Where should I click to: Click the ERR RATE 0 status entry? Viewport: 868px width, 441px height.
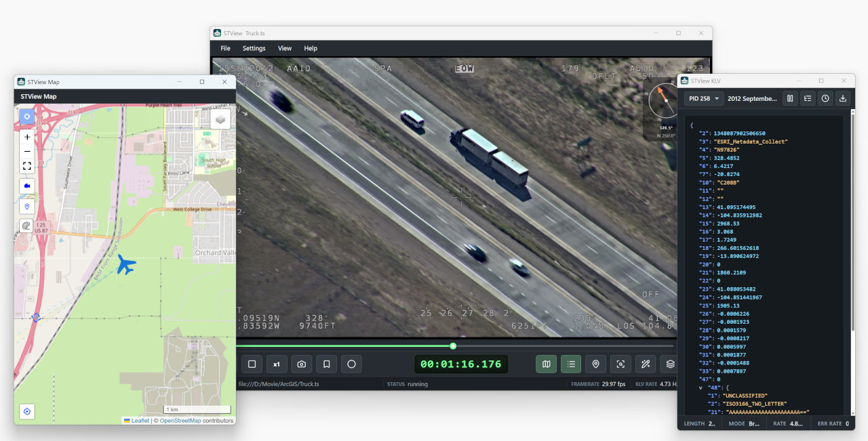pos(833,423)
